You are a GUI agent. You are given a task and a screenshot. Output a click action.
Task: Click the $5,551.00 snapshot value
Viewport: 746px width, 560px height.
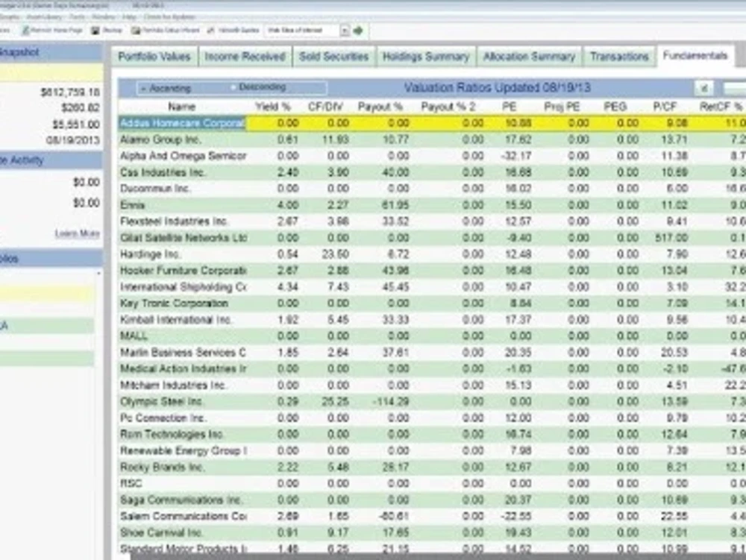coord(76,125)
